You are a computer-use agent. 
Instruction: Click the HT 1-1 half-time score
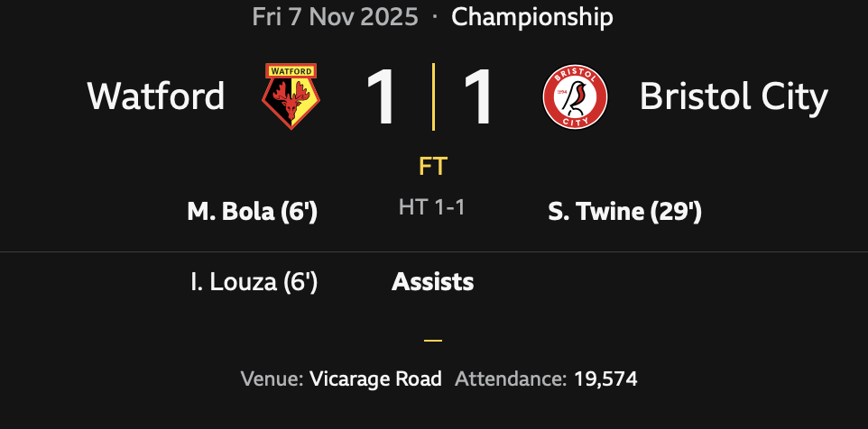(432, 207)
